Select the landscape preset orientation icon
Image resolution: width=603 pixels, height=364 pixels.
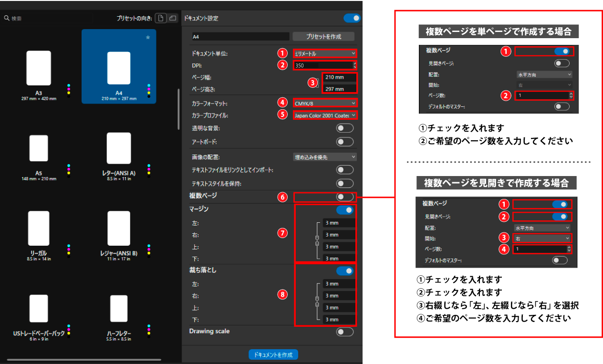(x=172, y=18)
